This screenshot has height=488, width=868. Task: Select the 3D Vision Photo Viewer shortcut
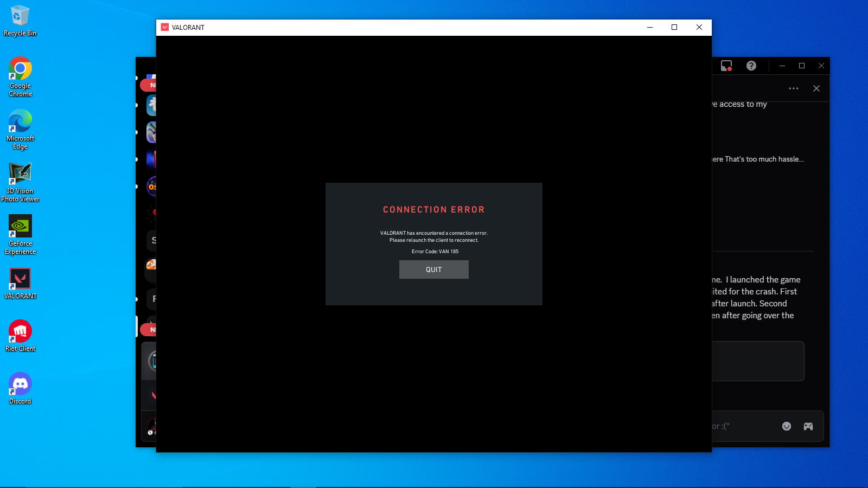tap(20, 182)
